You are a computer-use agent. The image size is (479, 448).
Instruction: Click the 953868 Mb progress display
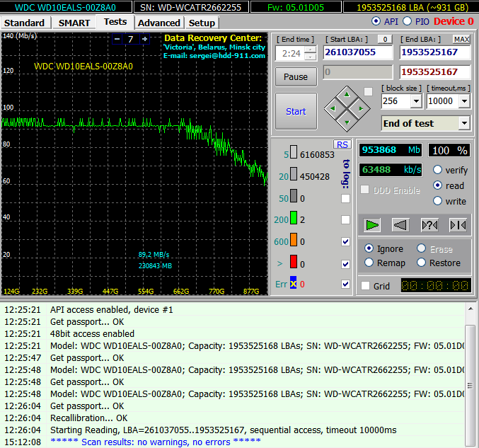point(391,150)
